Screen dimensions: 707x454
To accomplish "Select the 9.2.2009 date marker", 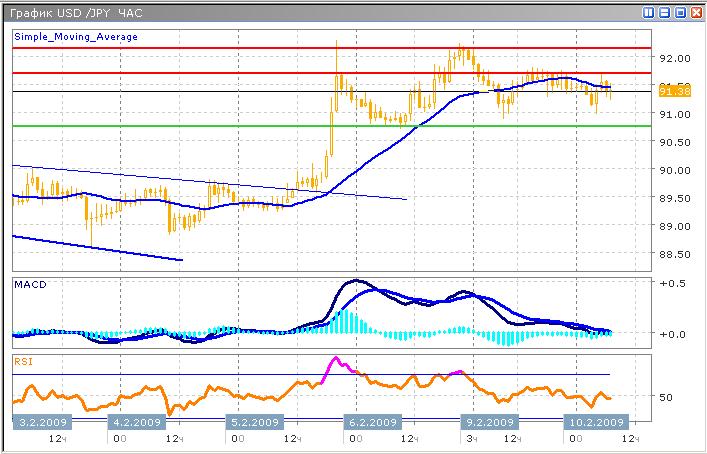I will (486, 420).
